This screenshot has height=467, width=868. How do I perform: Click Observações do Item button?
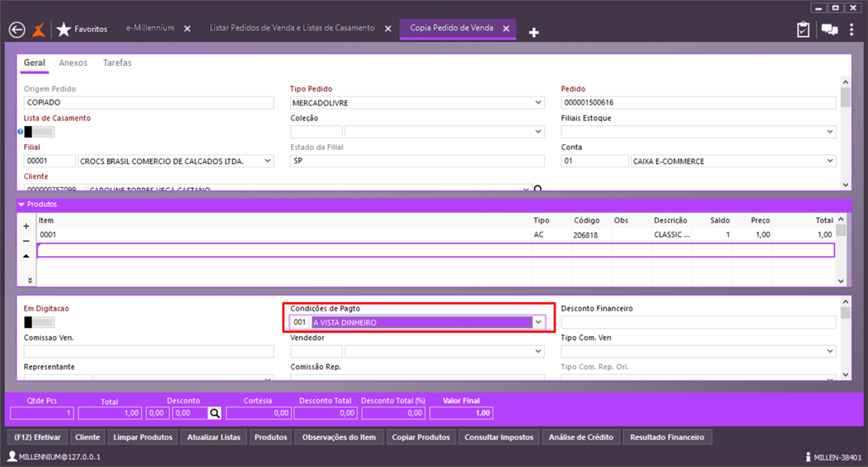point(339,437)
